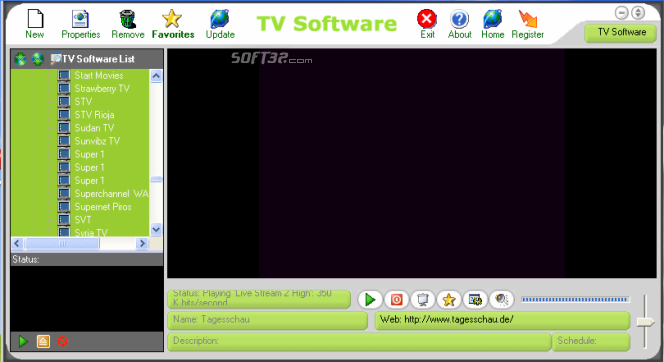The width and height of the screenshot is (664, 362).
Task: Select Sunvibz TV channel
Action: point(97,141)
